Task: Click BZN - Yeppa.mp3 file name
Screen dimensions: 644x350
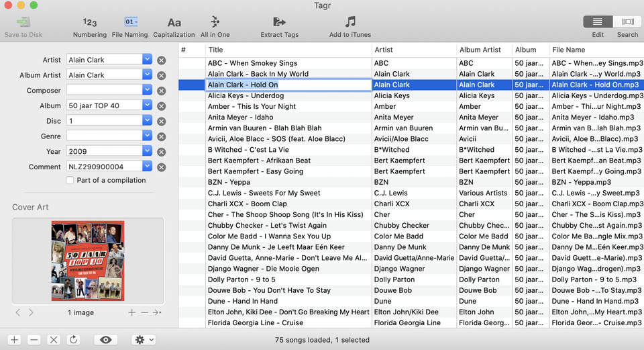Action: (x=581, y=182)
